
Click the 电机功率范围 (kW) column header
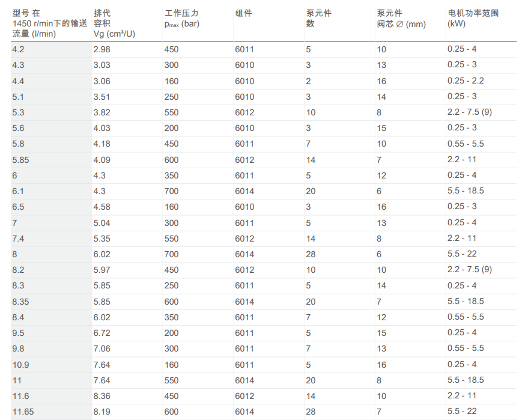coord(473,18)
